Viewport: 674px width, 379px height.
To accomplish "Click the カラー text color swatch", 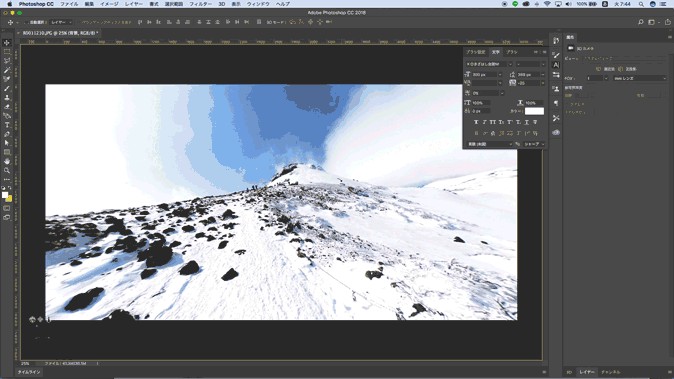I will (534, 111).
